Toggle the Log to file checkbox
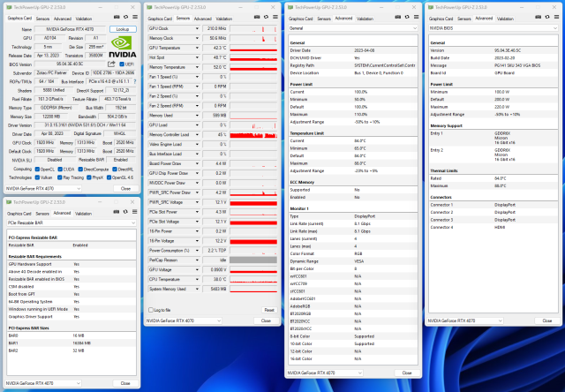 coord(151,311)
